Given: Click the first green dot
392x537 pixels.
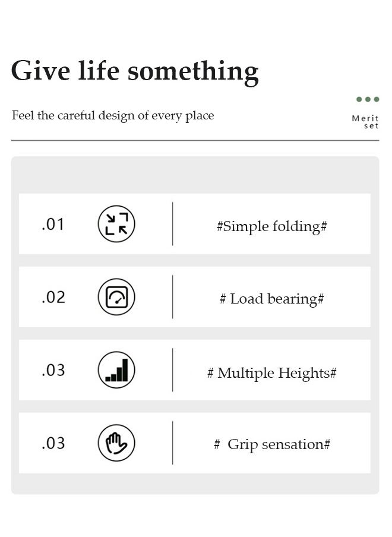Looking at the screenshot, I should pyautogui.click(x=359, y=99).
